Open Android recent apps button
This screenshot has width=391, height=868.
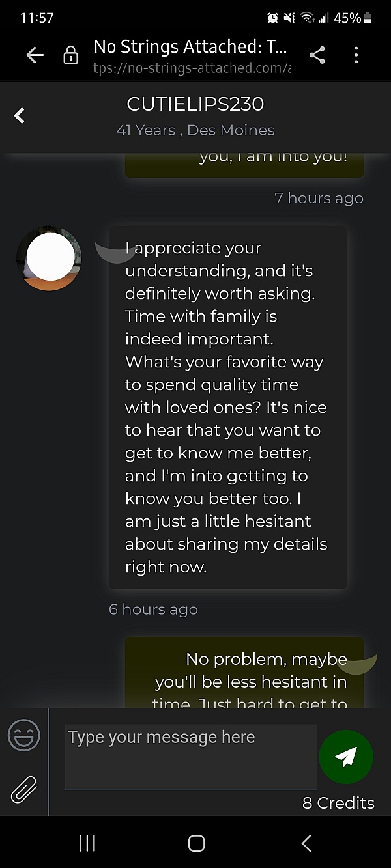coord(87,843)
